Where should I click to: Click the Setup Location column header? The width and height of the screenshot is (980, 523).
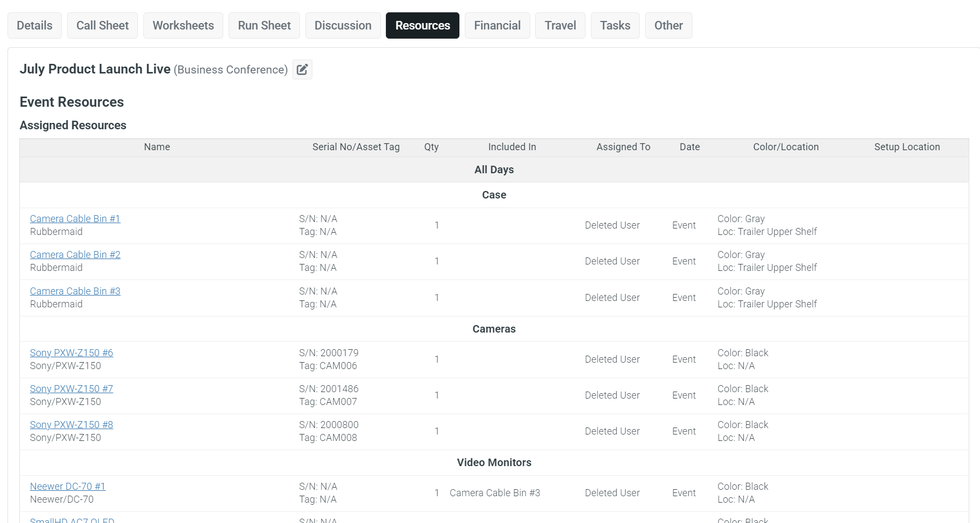[907, 147]
